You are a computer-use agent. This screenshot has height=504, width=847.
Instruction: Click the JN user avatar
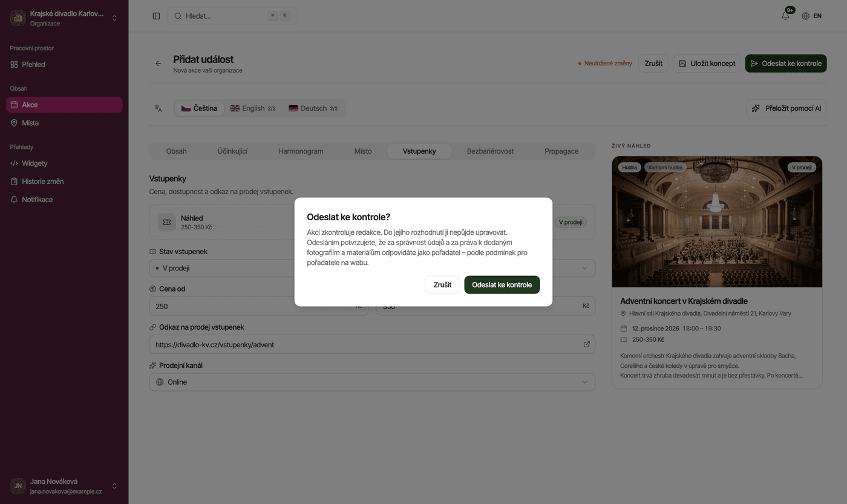pos(18,486)
